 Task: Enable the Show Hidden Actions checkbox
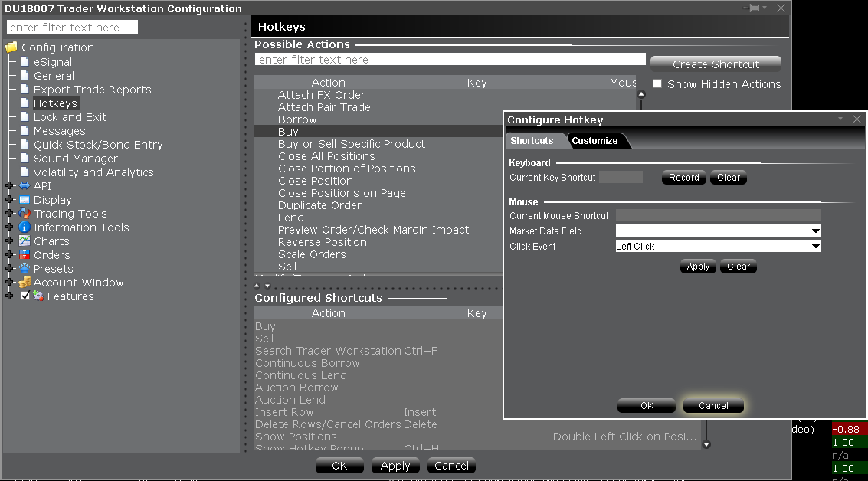coord(657,84)
